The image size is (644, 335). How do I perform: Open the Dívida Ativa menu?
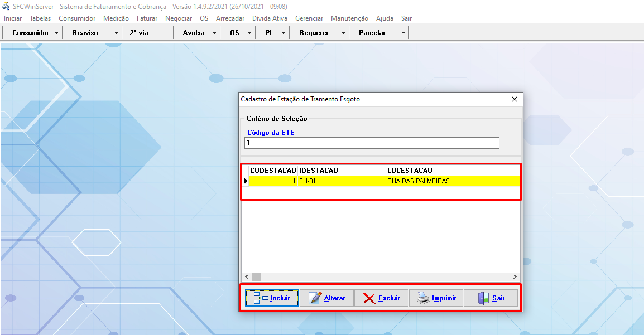(x=270, y=18)
